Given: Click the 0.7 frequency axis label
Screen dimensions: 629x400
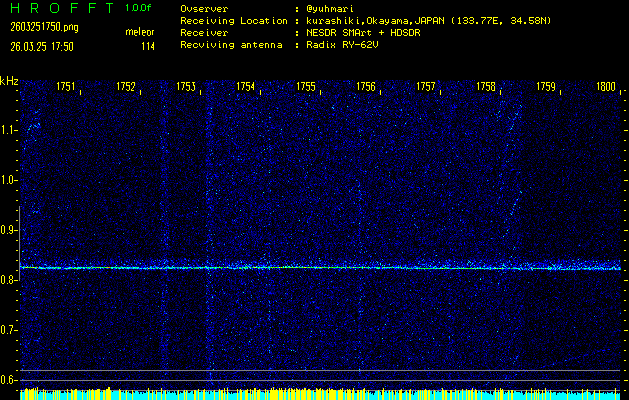Looking at the screenshot, I should tap(7, 330).
